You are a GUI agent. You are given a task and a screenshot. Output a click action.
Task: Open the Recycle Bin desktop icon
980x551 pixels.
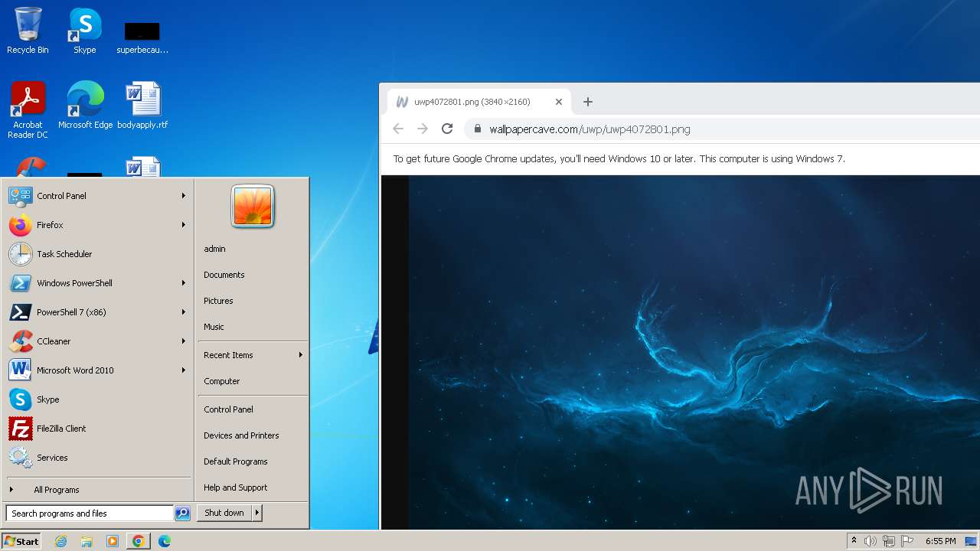[x=28, y=31]
